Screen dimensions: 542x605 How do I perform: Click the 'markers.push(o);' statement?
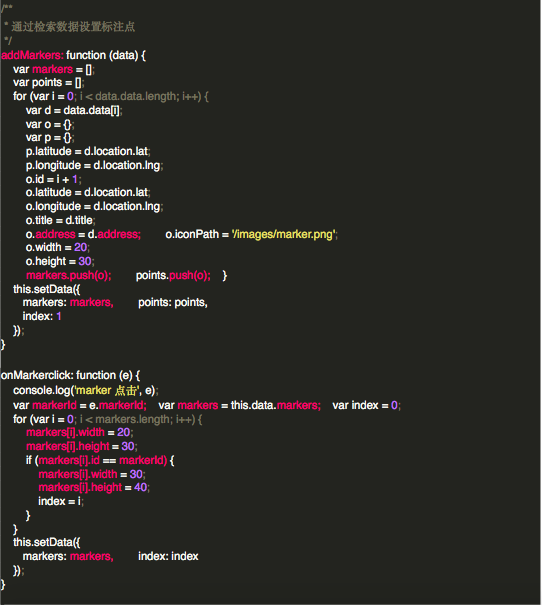pyautogui.click(x=69, y=275)
